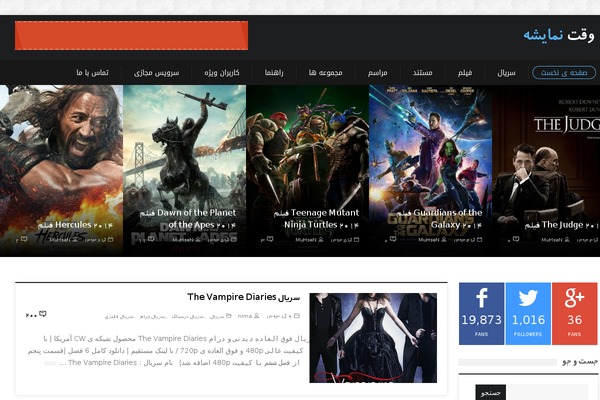
Task: Click the orange banner advertisement
Action: 131,36
